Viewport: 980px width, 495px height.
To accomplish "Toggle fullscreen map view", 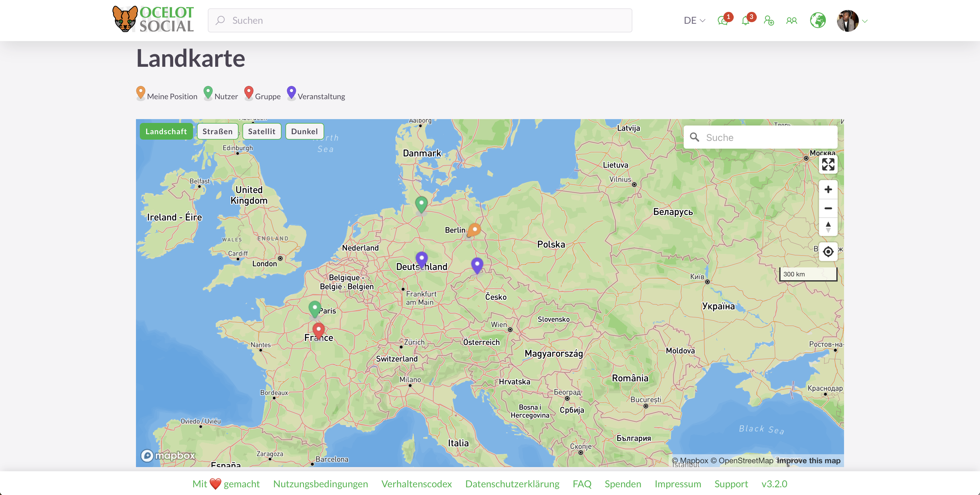I will (828, 164).
